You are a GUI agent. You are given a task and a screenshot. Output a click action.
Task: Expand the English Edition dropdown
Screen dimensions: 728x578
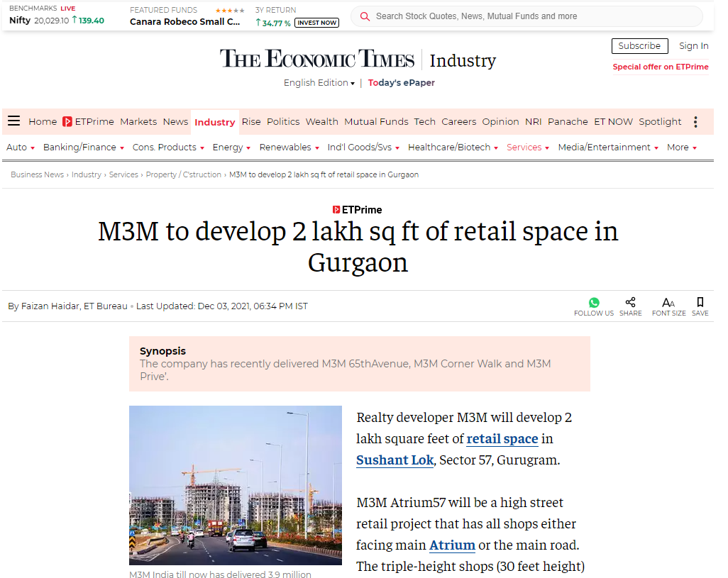click(319, 83)
